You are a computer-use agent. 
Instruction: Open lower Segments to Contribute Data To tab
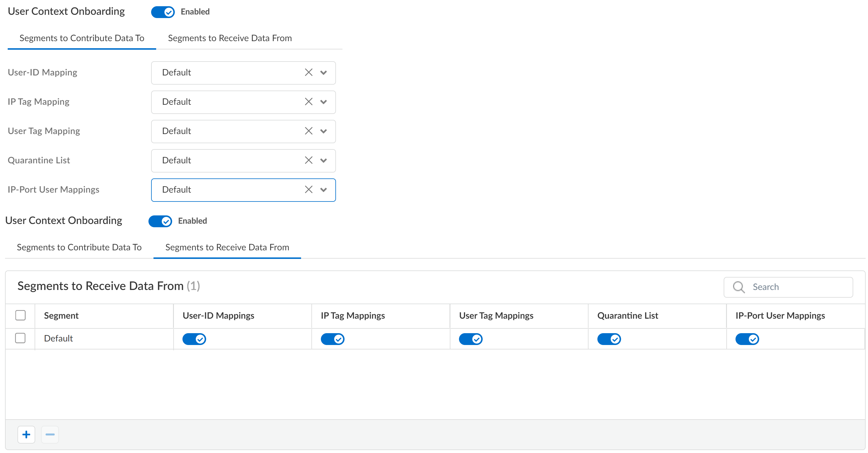click(79, 247)
